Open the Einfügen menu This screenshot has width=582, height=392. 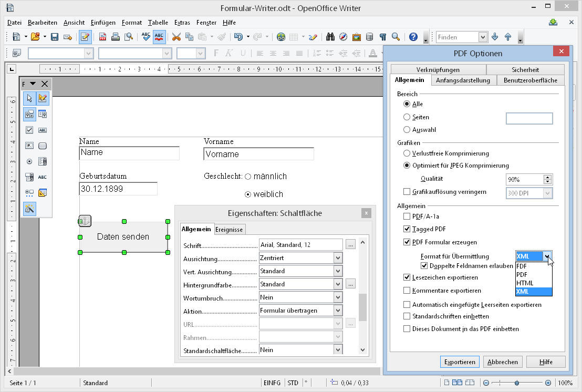coord(102,23)
